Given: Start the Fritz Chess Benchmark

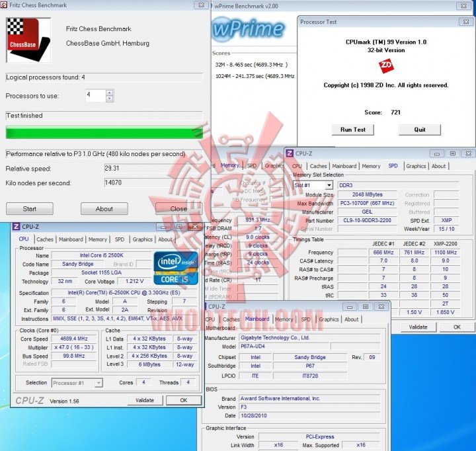Looking at the screenshot, I should click(x=30, y=209).
